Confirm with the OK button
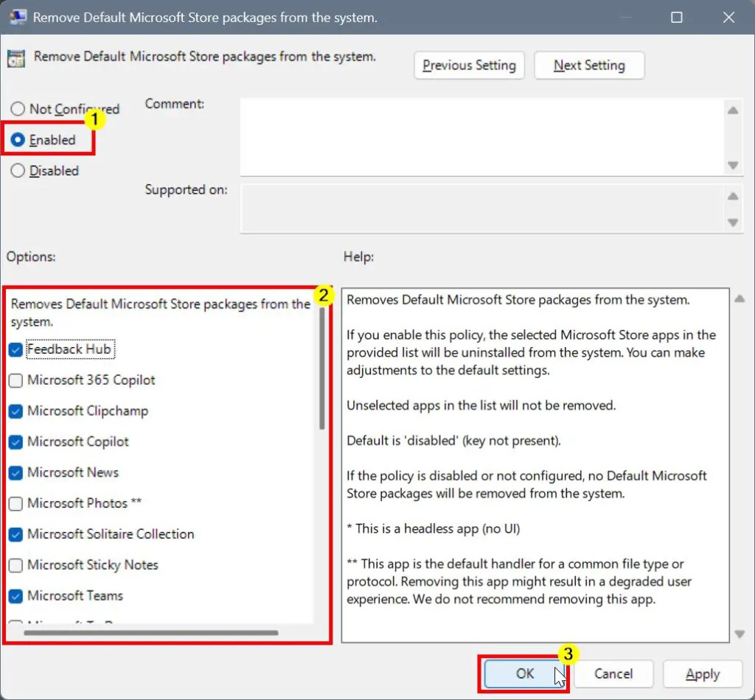 (525, 673)
